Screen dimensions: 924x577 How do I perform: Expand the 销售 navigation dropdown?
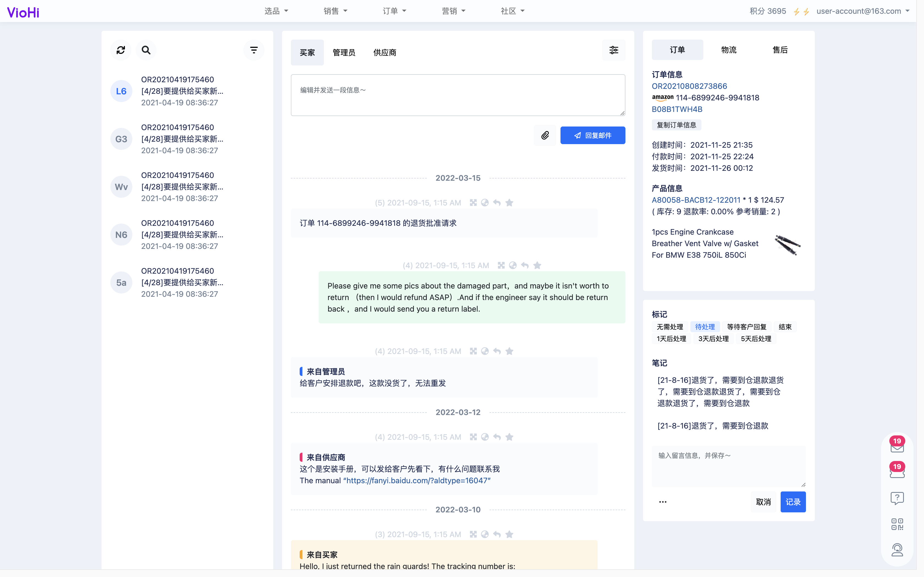point(335,11)
